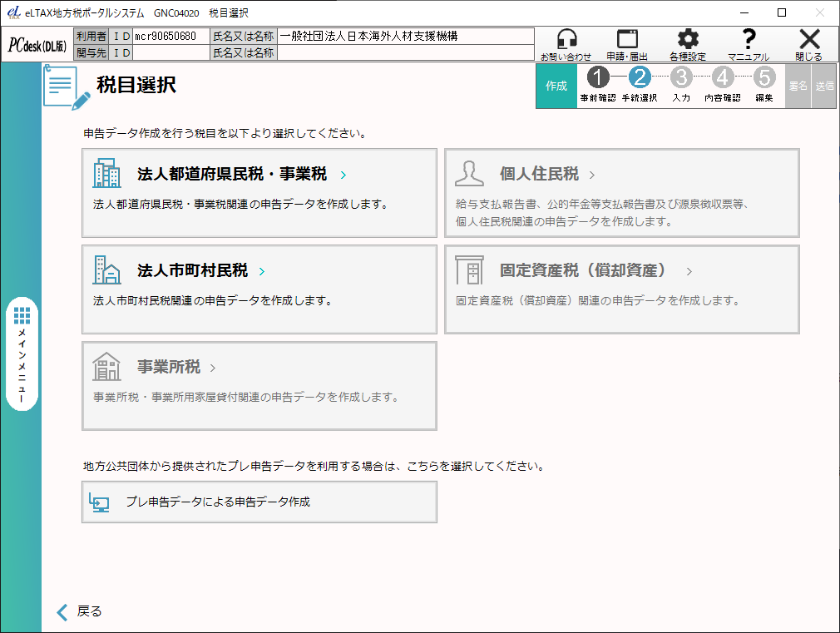Maximize the eLTAX window
This screenshot has height=633, width=840.
(782, 12)
